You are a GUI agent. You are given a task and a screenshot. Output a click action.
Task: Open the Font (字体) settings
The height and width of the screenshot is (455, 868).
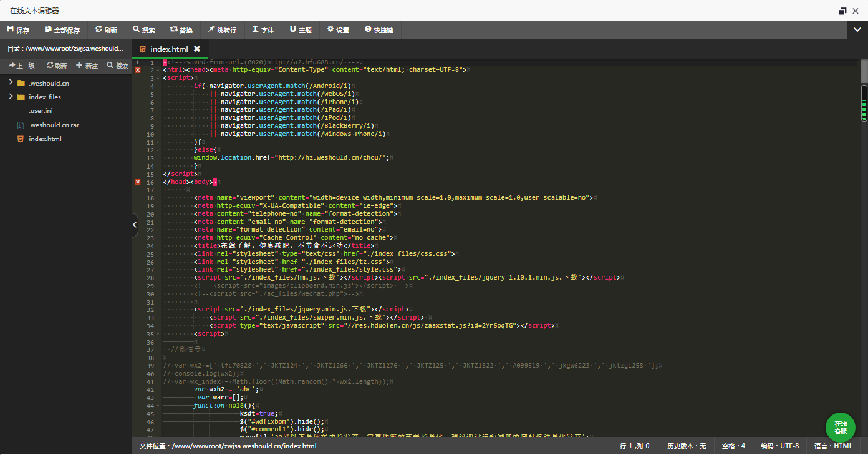(x=263, y=30)
